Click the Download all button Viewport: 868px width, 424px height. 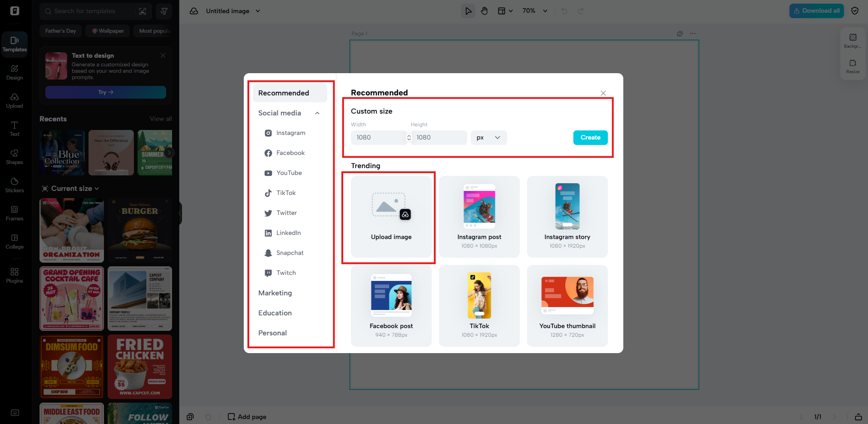click(x=816, y=11)
